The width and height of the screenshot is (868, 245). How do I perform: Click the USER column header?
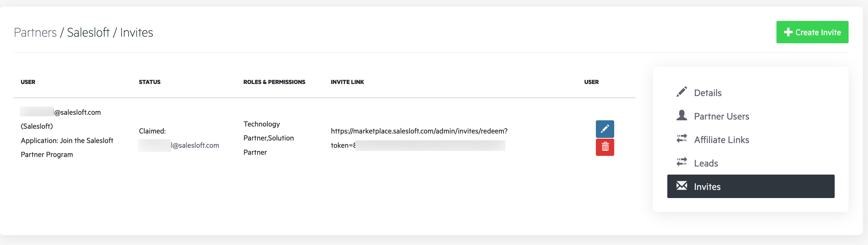tap(28, 82)
